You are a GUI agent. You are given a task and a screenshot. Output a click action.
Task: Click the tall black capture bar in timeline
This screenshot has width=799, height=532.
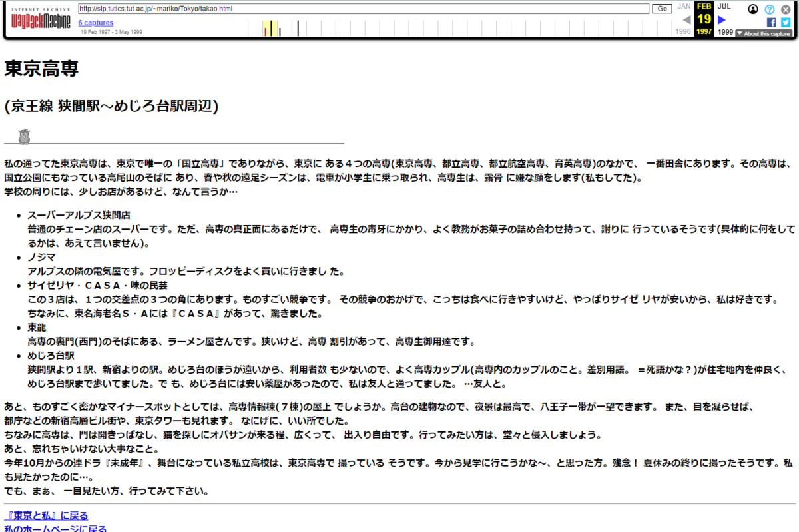coord(298,29)
